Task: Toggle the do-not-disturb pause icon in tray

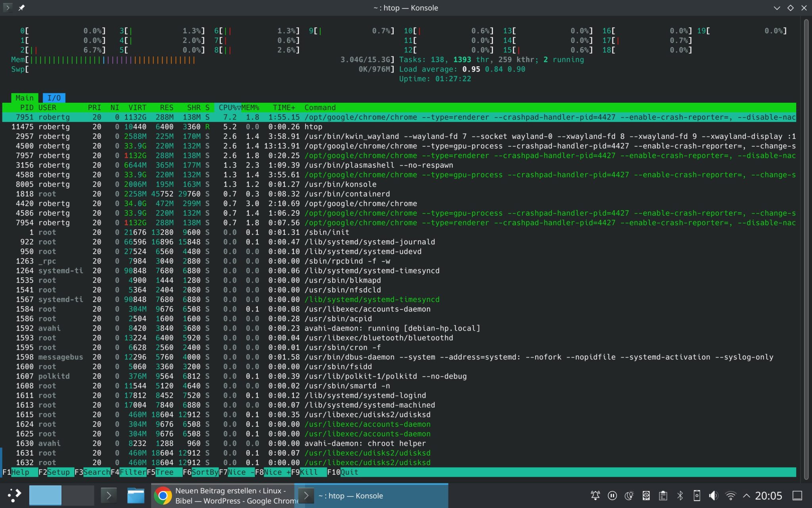Action: click(x=612, y=495)
